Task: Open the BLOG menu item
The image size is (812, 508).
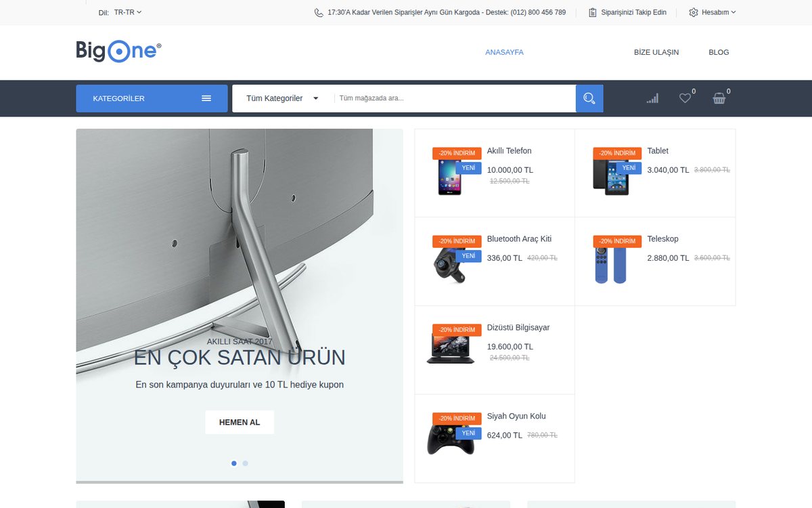Action: pos(719,52)
